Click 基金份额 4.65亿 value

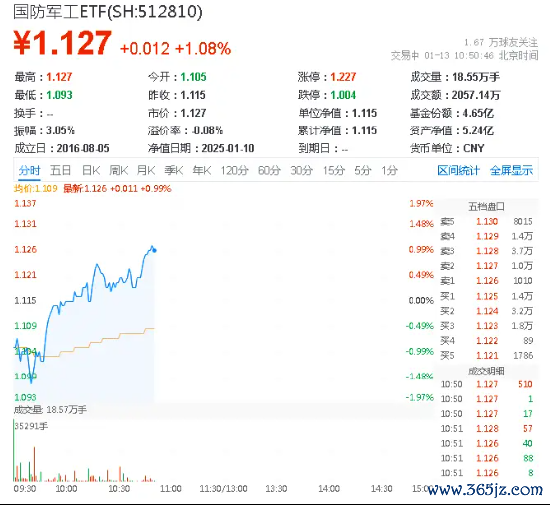(478, 113)
